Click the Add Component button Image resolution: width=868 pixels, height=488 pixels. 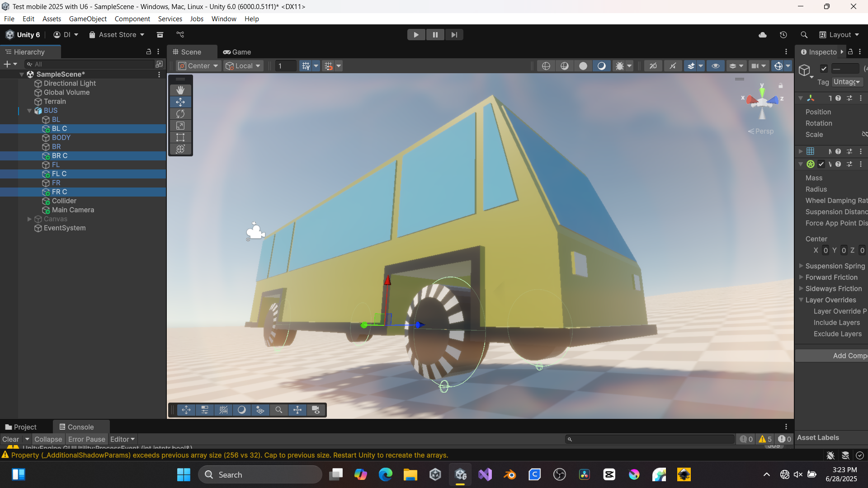click(x=832, y=356)
